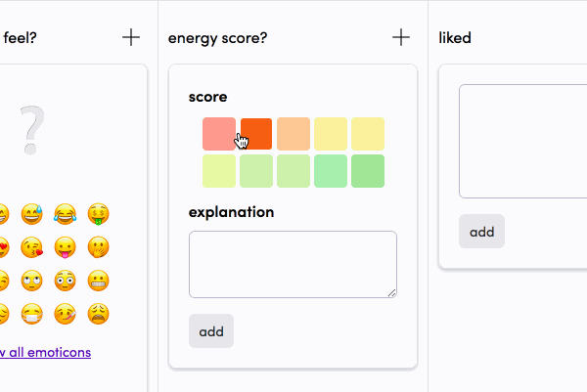The height and width of the screenshot is (392, 587).
Task: Click add button under explanation
Action: click(x=211, y=331)
